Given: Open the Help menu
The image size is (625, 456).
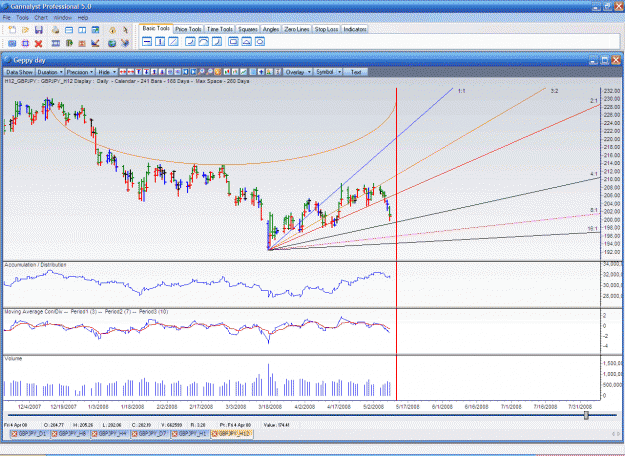Looking at the screenshot, I should pyautogui.click(x=83, y=18).
